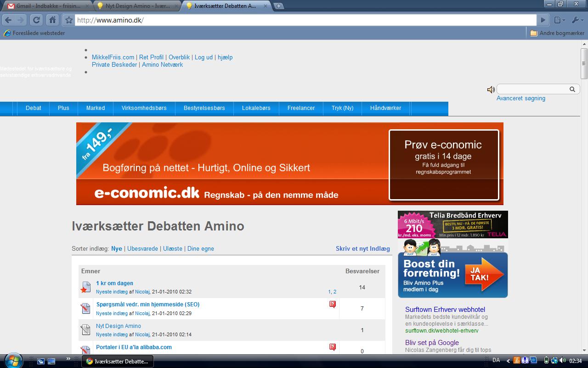Screen dimensions: 588x368
Task: Open the thread 1 kr om dagen
Action: coord(114,283)
